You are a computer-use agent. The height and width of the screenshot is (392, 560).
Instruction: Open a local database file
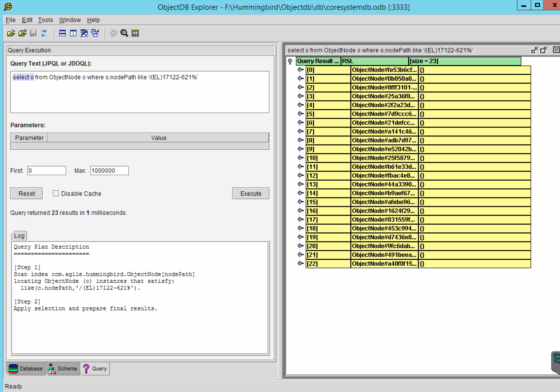(11, 33)
